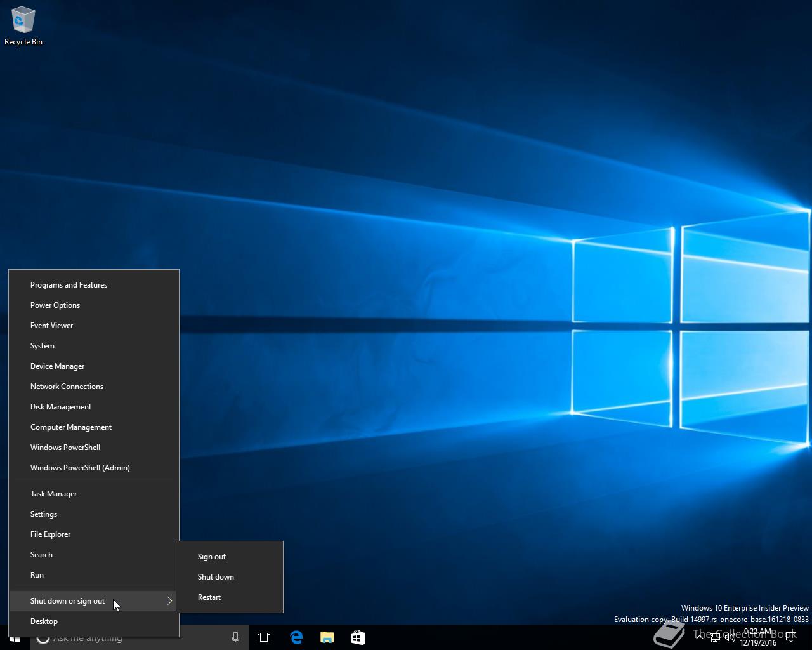Open Programs and Features
This screenshot has height=650, width=812.
tap(94, 285)
